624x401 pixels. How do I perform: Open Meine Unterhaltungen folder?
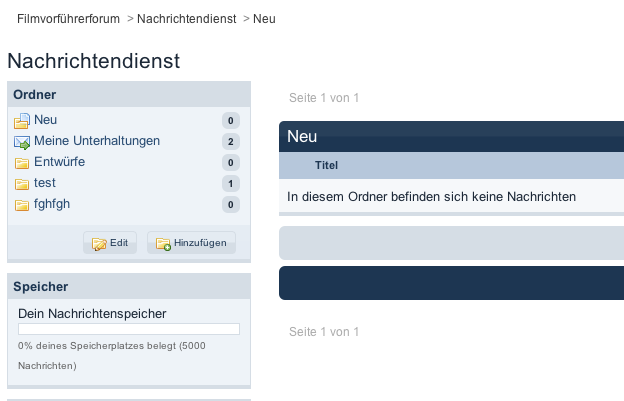coord(97,141)
